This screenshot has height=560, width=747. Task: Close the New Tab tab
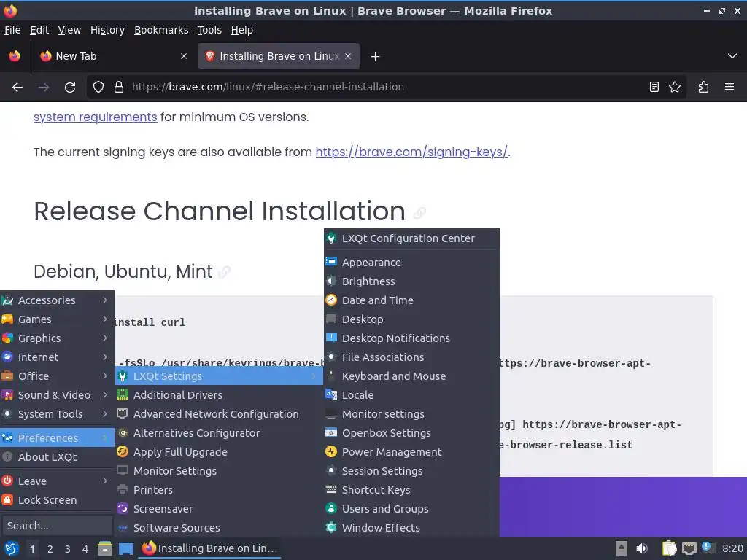[x=184, y=56]
